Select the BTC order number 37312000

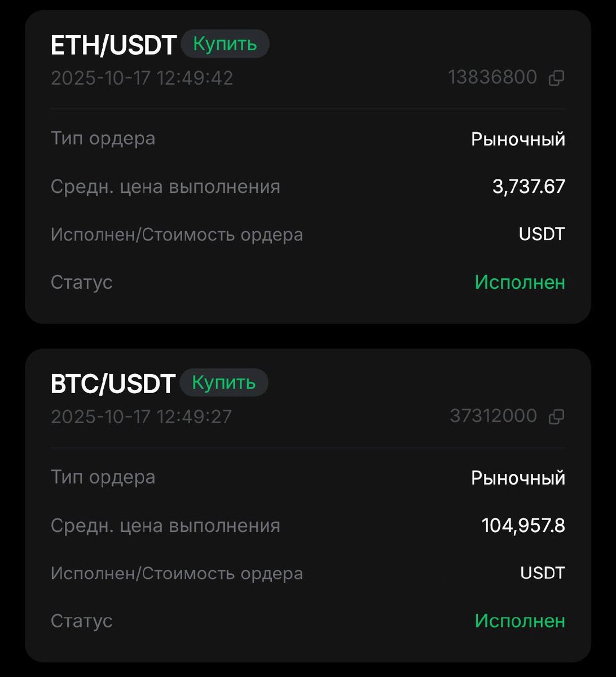tap(494, 416)
